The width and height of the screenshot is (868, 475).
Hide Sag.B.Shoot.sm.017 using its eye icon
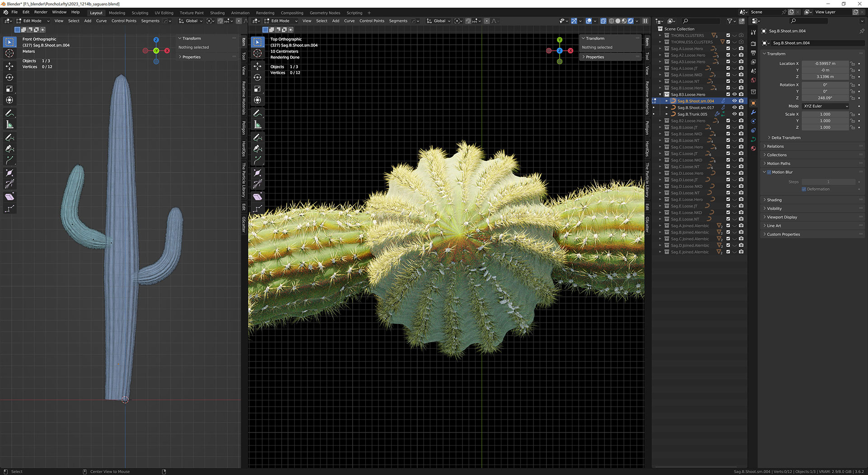coord(734,108)
